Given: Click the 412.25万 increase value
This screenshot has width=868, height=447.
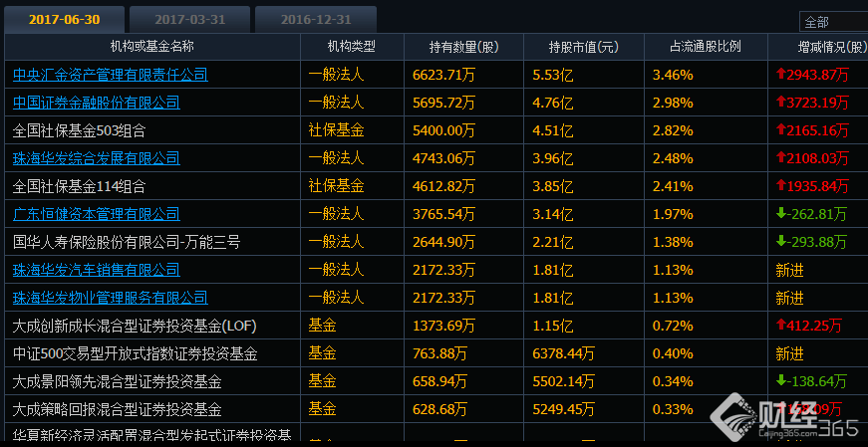Looking at the screenshot, I should (809, 326).
